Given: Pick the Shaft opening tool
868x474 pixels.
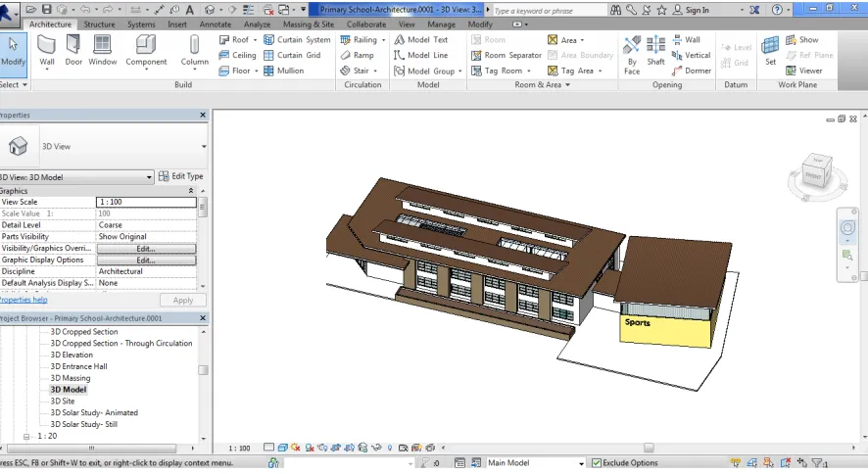Looking at the screenshot, I should point(655,50).
